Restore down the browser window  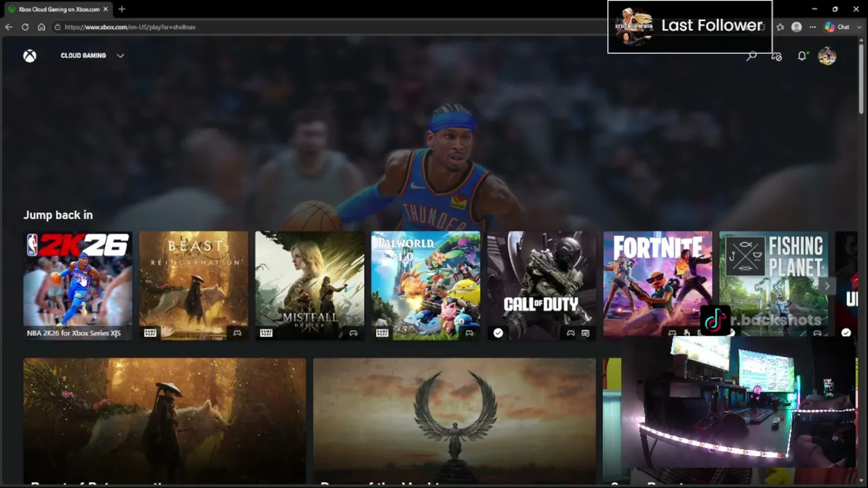[835, 9]
